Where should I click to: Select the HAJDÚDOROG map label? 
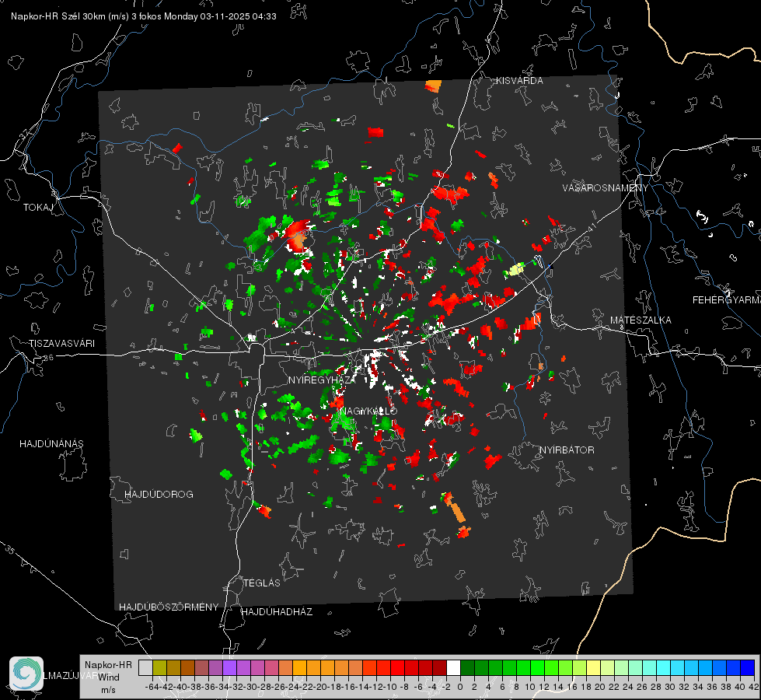159,494
